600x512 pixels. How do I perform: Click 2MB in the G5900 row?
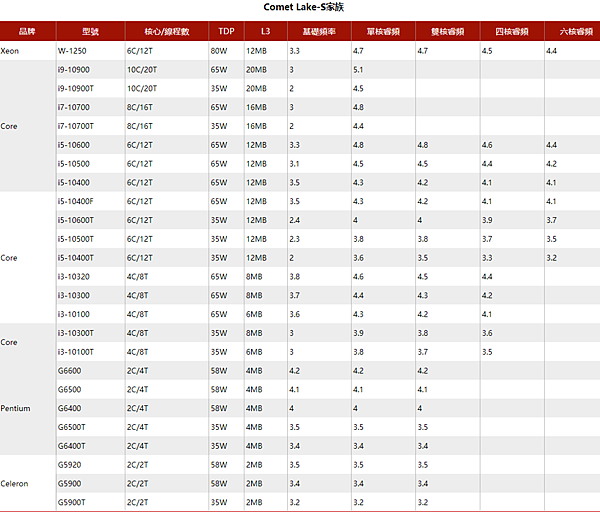click(254, 484)
